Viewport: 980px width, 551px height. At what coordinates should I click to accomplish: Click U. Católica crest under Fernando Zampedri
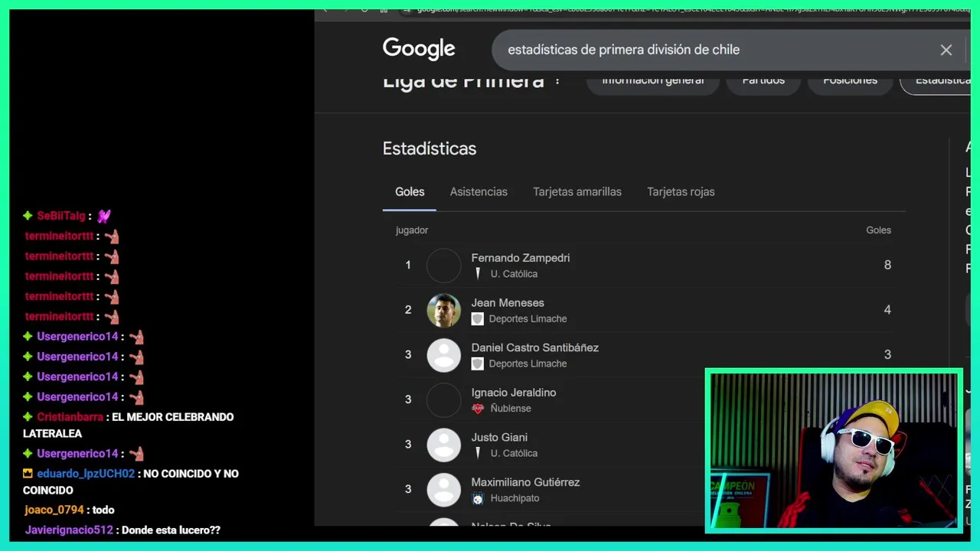(x=478, y=274)
